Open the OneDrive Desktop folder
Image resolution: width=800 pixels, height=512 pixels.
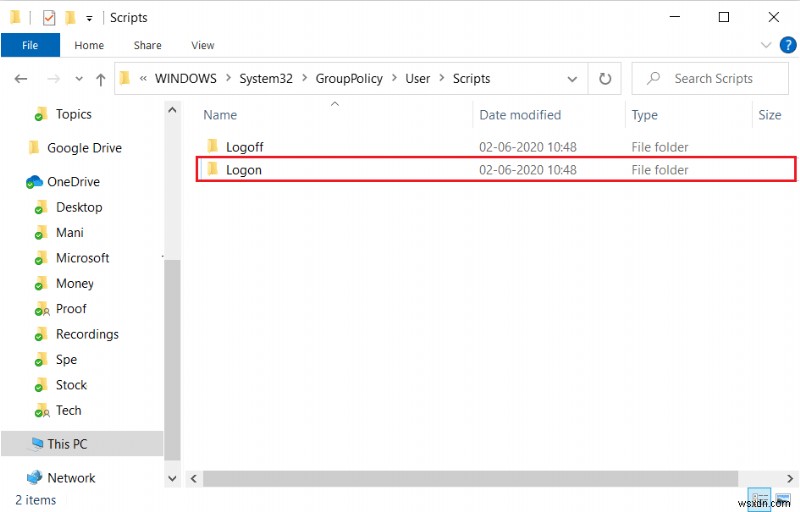point(79,207)
